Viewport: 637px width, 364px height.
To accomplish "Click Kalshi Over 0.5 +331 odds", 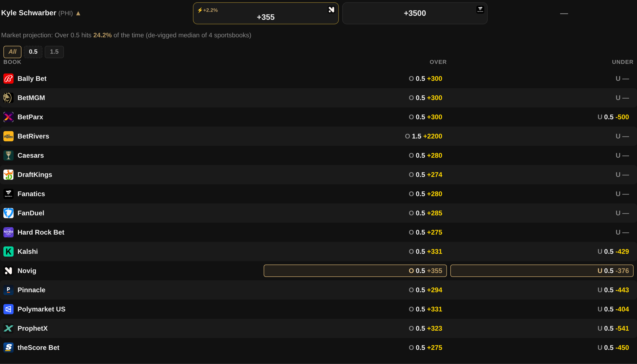I will tap(425, 252).
